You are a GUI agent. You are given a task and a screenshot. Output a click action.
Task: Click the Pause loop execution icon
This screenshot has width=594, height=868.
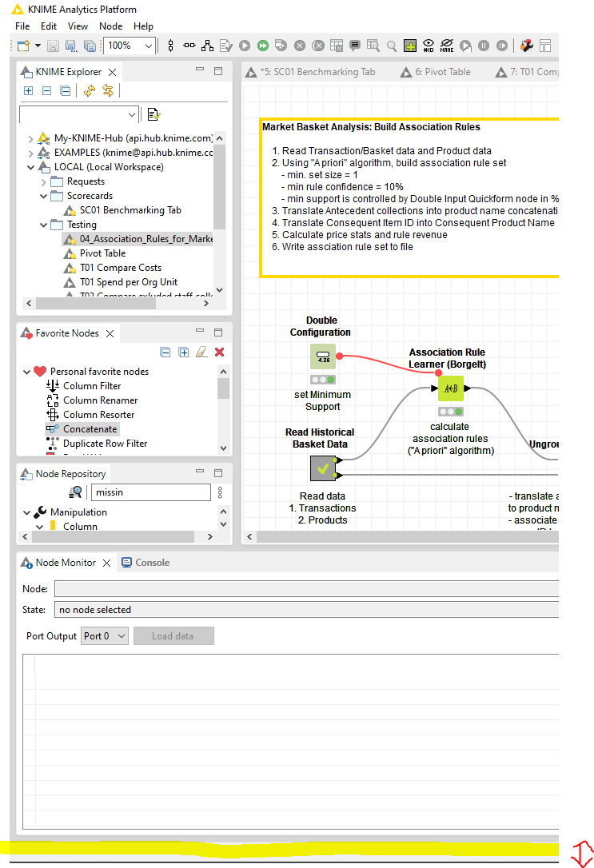[x=484, y=46]
